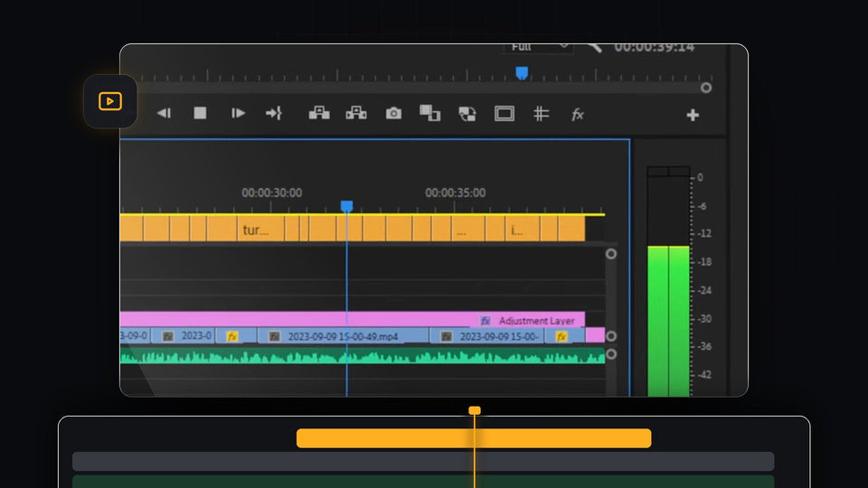Click the Adjustment Layer fx badge
The width and height of the screenshot is (868, 488).
(485, 321)
